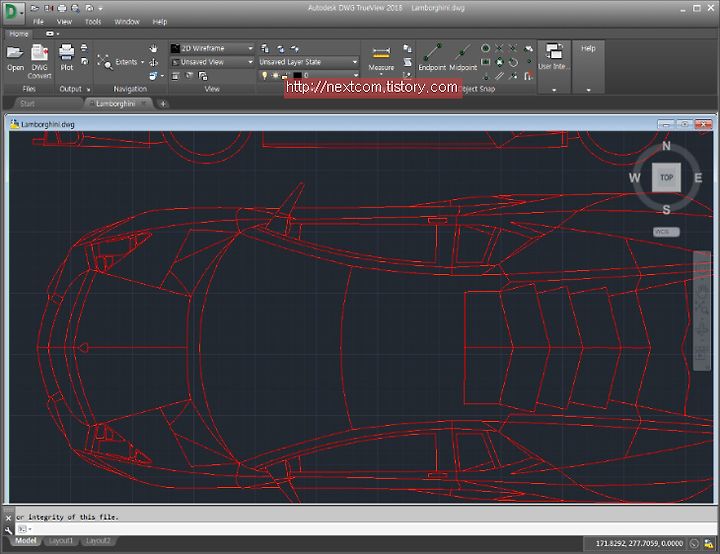
Task: Click the Plot Preview icon below Batch Plot
Action: [x=84, y=61]
